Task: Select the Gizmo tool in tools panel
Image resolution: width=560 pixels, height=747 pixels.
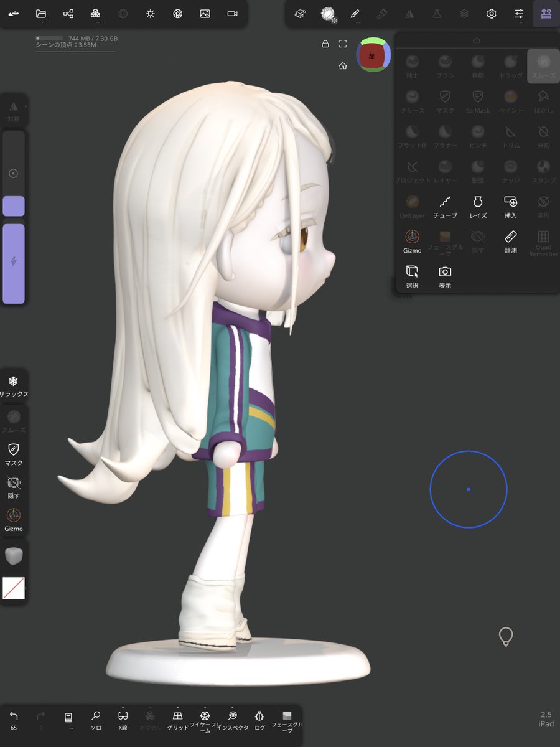Action: click(413, 241)
